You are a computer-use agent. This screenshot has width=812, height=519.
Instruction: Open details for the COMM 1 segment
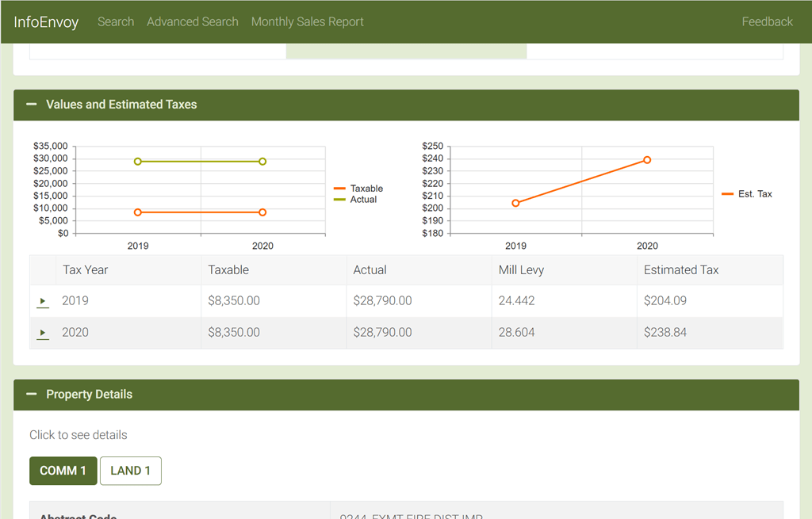tap(63, 470)
